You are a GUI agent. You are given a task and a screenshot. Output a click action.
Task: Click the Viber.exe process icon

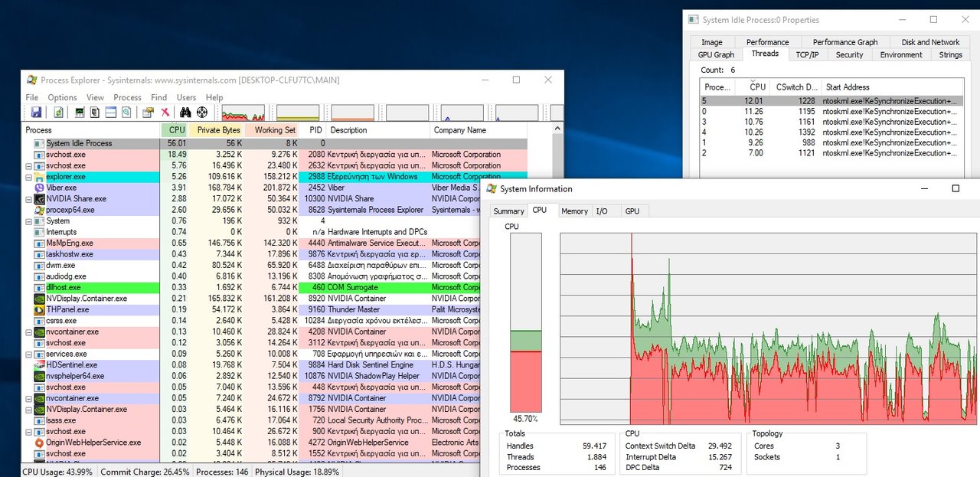39,188
